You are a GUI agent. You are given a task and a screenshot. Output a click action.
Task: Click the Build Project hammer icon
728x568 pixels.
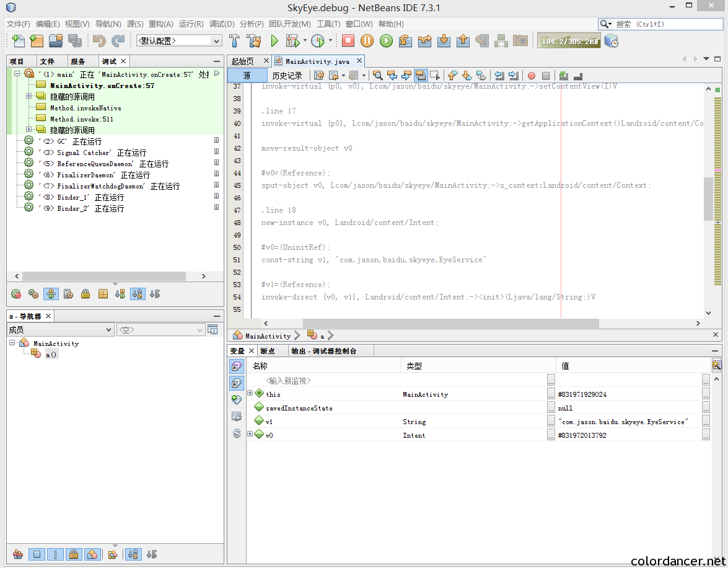[234, 41]
